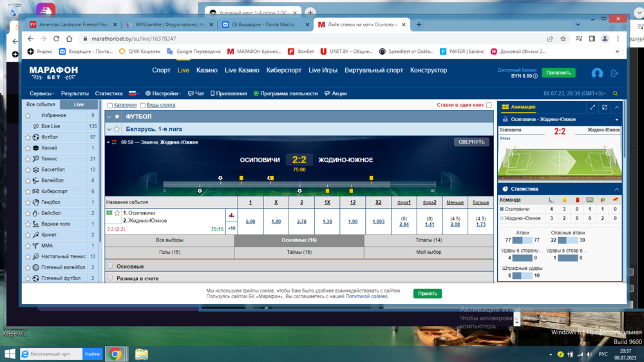This screenshot has width=644, height=362.
Task: Tick the 'Виды спорта' checkbox
Action: point(142,105)
